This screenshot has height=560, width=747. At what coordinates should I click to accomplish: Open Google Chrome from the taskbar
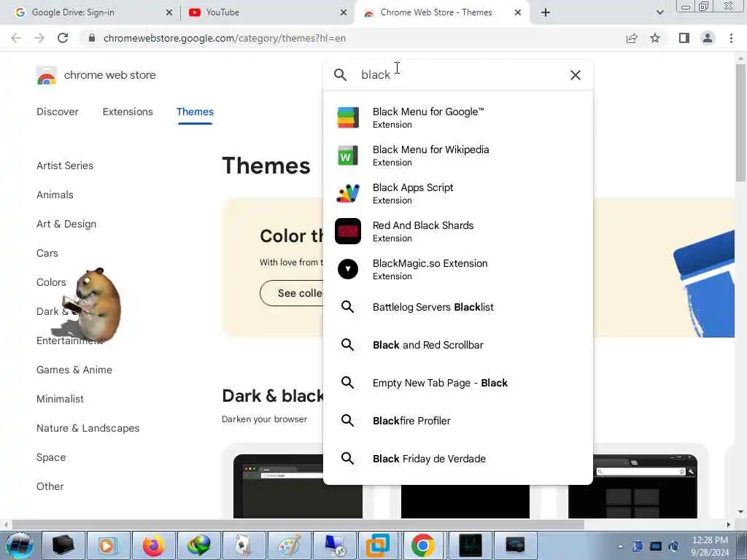(x=422, y=545)
